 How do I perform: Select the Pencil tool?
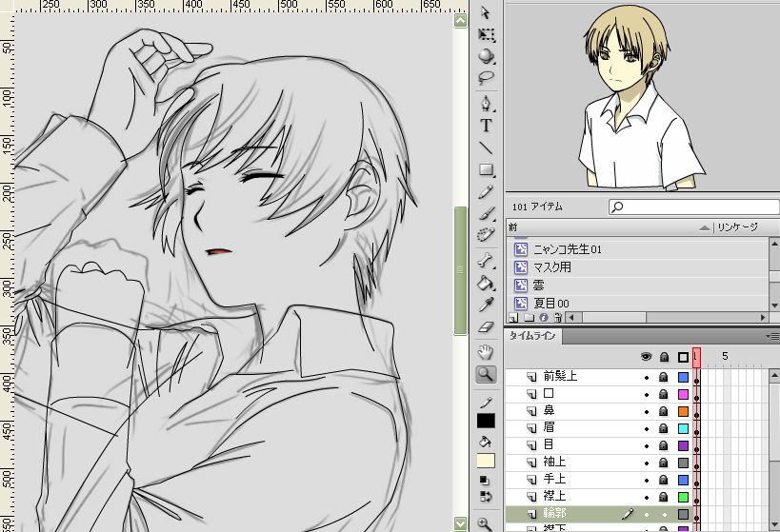point(486,192)
